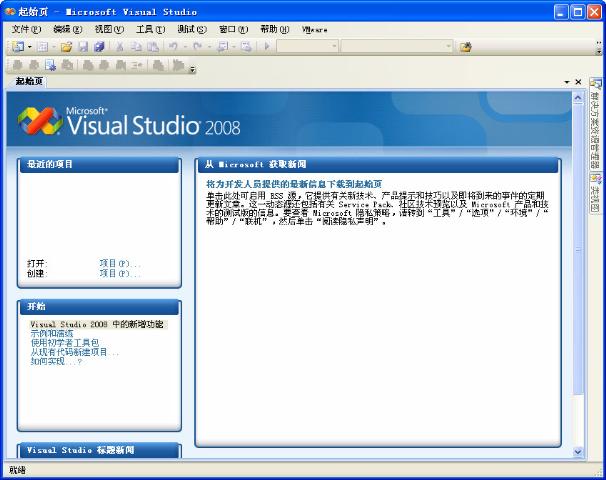Screen dimensions: 606x480
Task: Open the 类视图 side tab
Action: point(595,193)
